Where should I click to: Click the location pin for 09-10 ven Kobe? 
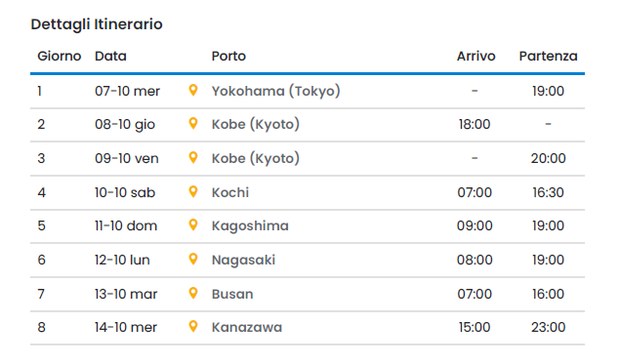point(193,157)
